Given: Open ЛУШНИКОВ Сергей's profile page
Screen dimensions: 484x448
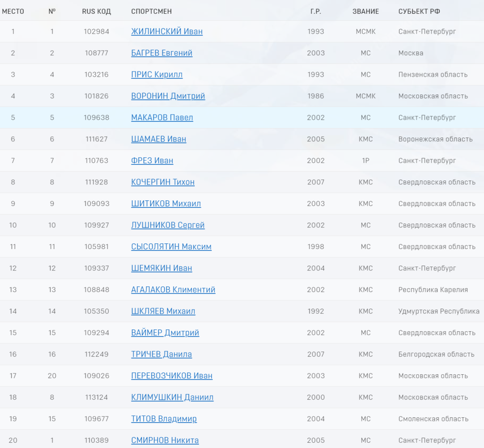Looking at the screenshot, I should [x=168, y=225].
